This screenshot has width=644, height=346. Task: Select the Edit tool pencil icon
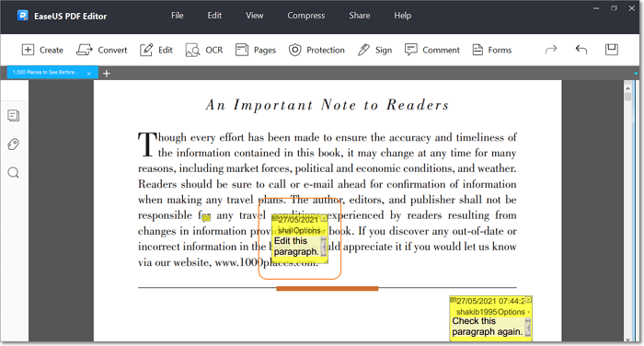(146, 50)
